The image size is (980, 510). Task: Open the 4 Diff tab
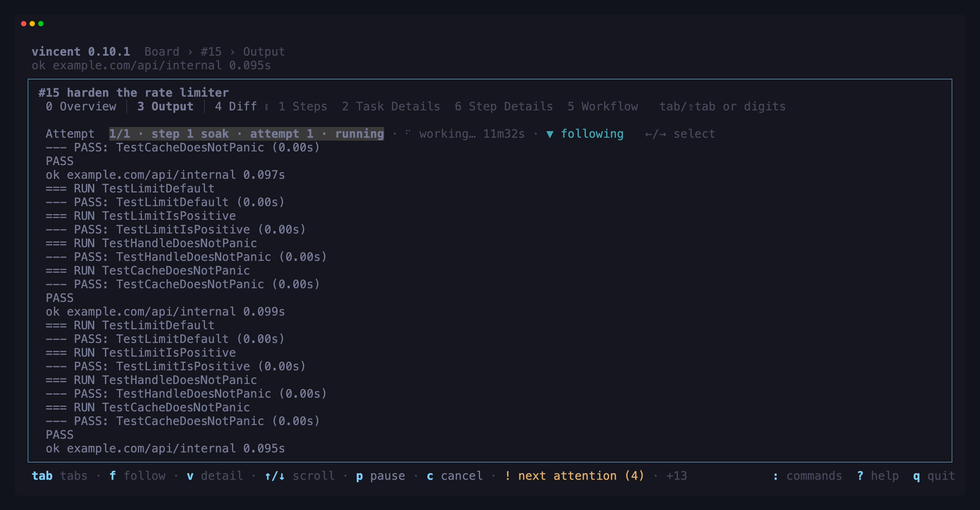[x=236, y=106]
